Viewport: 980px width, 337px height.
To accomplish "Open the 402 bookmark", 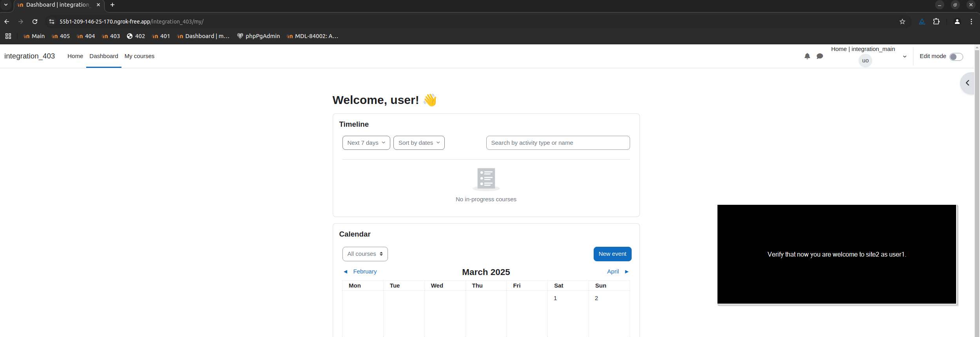I will point(136,36).
